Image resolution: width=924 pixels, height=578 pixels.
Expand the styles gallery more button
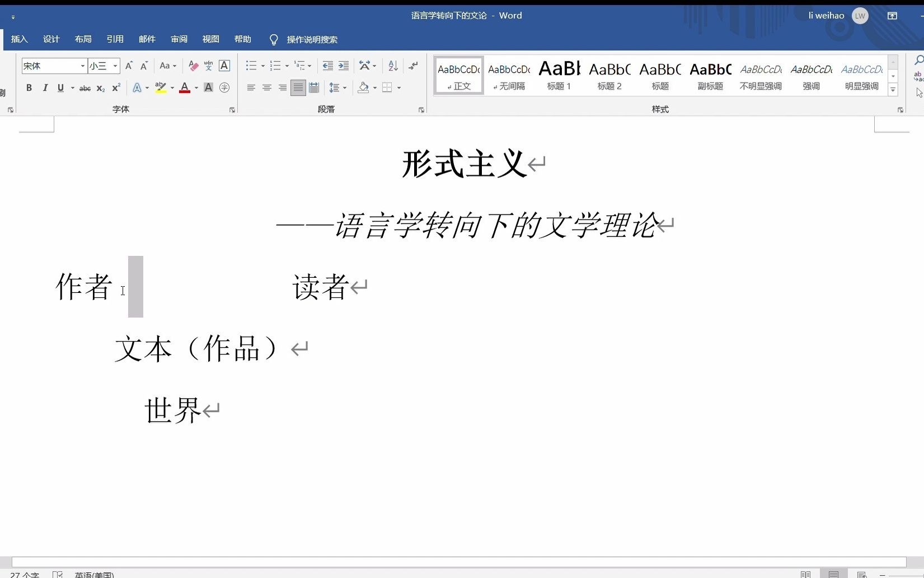[893, 90]
